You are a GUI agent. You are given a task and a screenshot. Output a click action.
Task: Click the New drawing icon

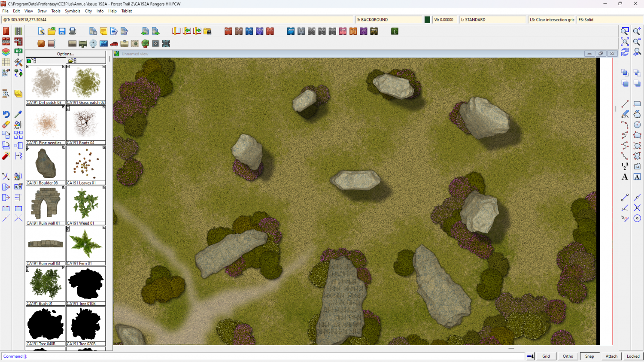(41, 31)
